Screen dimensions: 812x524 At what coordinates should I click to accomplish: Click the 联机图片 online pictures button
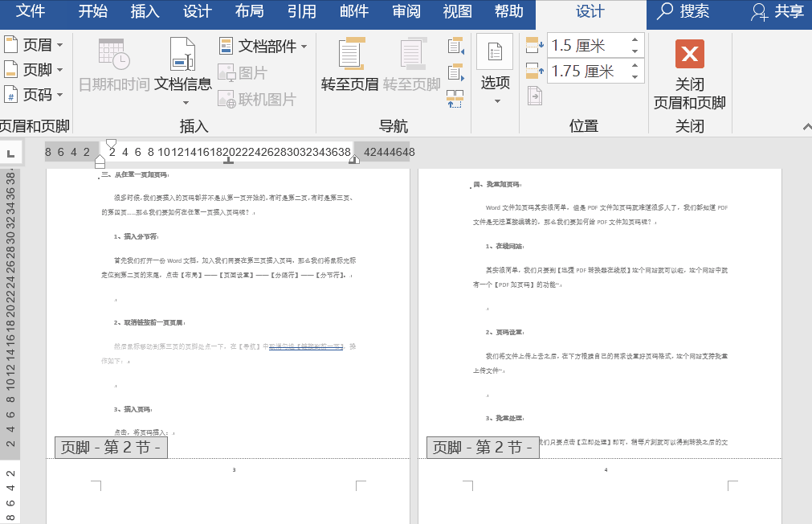(x=257, y=99)
